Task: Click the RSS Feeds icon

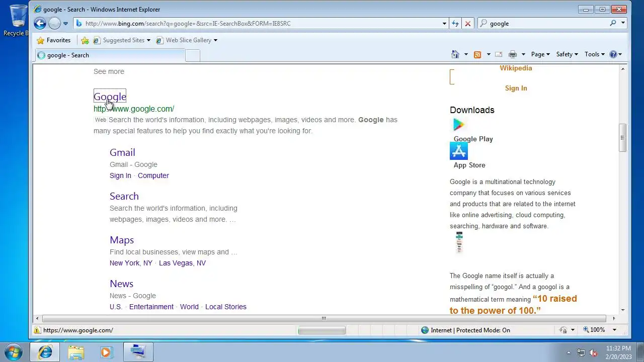Action: click(477, 54)
